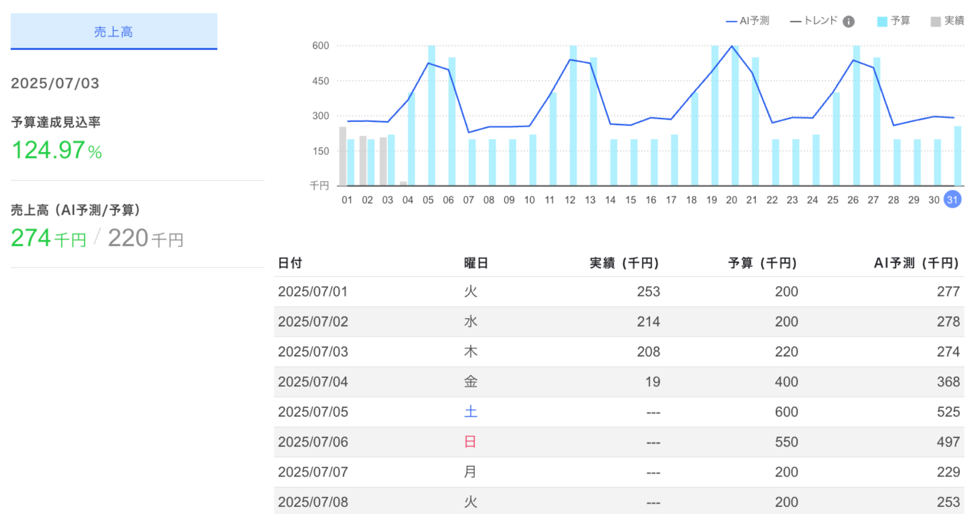Click the red 日 in the 2025/07/06 row
980x514 pixels.
click(x=470, y=442)
